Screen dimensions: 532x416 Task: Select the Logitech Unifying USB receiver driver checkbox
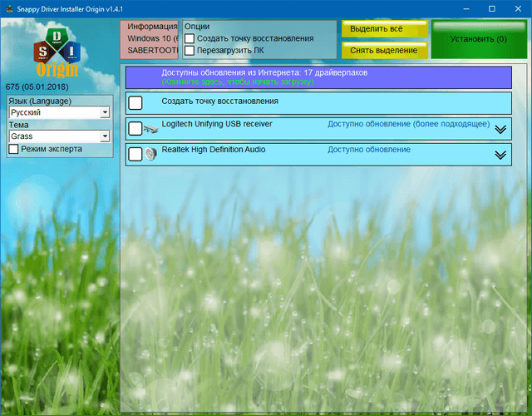(135, 129)
